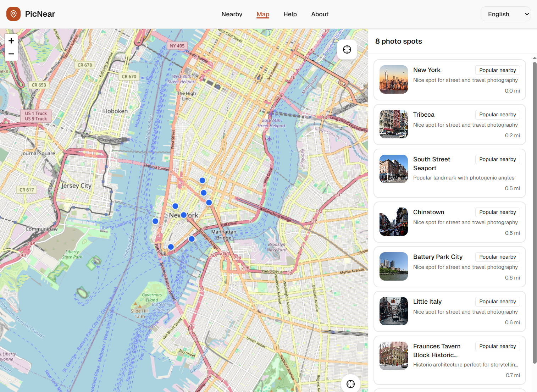Open the Fraunces Tavern Block thumbnail
The height and width of the screenshot is (392, 537).
[x=394, y=356]
